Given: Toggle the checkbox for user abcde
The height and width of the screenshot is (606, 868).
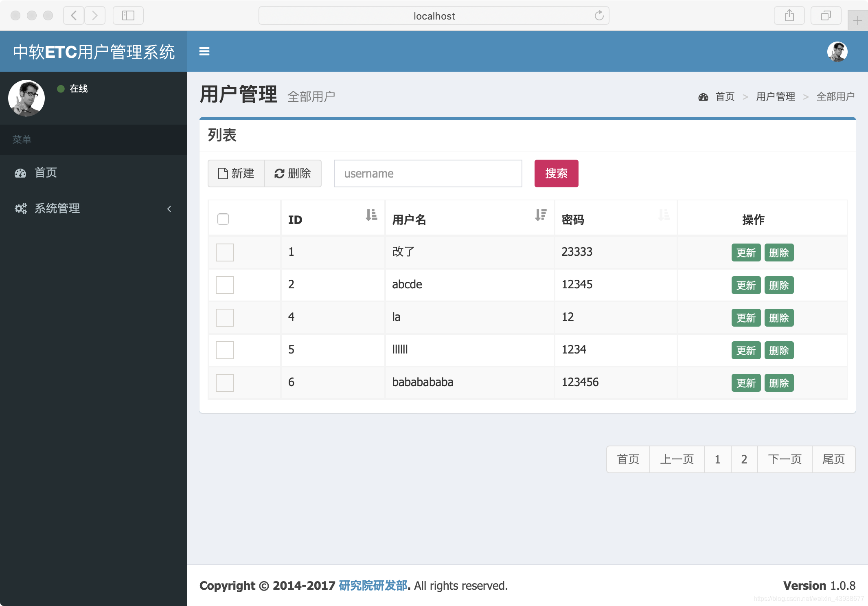Looking at the screenshot, I should pos(225,285).
